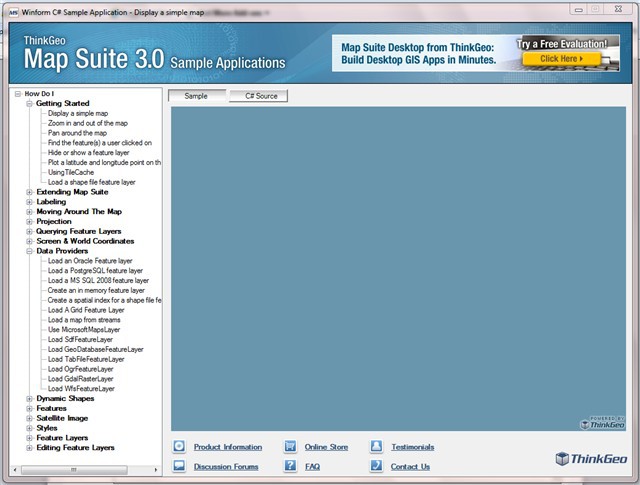Expand Screen & World Coordinates node
640x485 pixels.
tap(29, 241)
